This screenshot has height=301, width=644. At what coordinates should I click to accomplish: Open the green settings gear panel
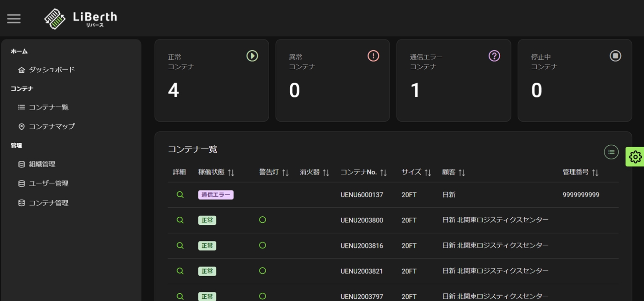(x=635, y=157)
